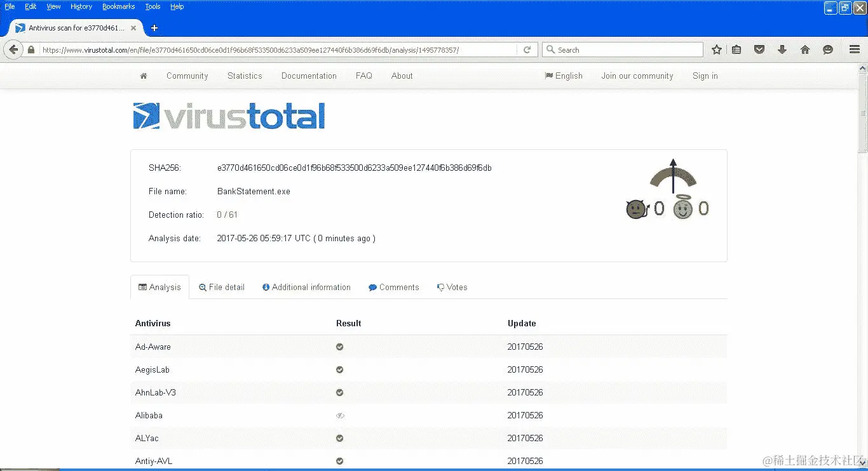Click the SHA256 hash value

coord(354,168)
